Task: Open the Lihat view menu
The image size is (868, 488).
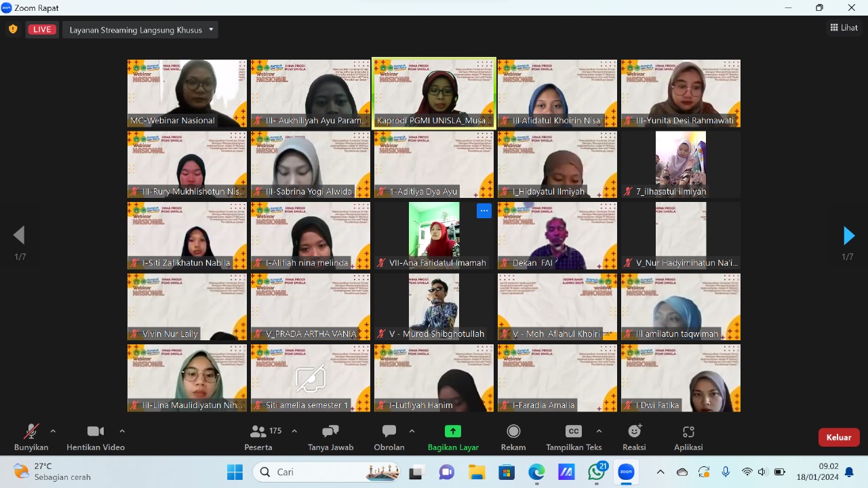Action: point(844,28)
